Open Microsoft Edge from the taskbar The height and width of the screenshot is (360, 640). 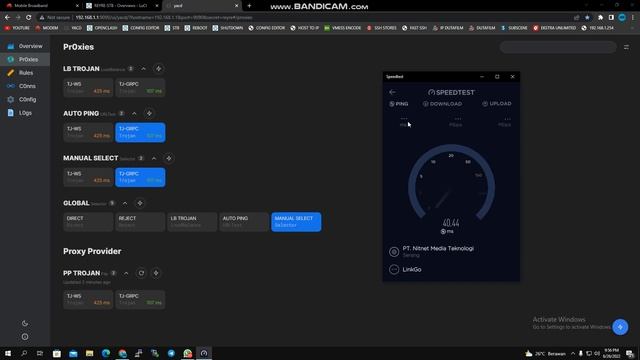coord(106,353)
